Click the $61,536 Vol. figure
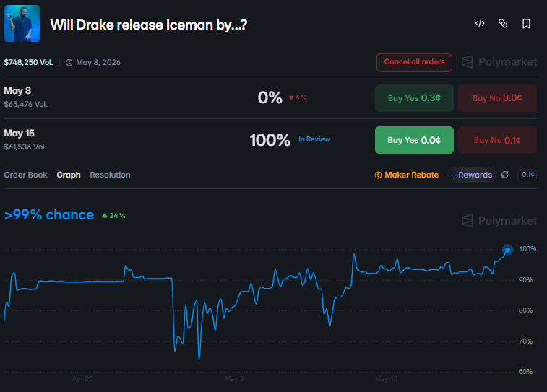 [x=25, y=147]
